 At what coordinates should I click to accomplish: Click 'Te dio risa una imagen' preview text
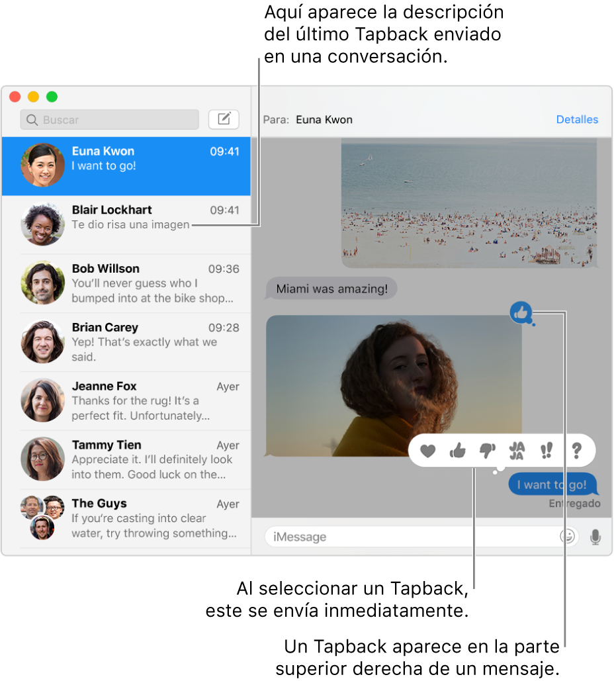point(130,224)
